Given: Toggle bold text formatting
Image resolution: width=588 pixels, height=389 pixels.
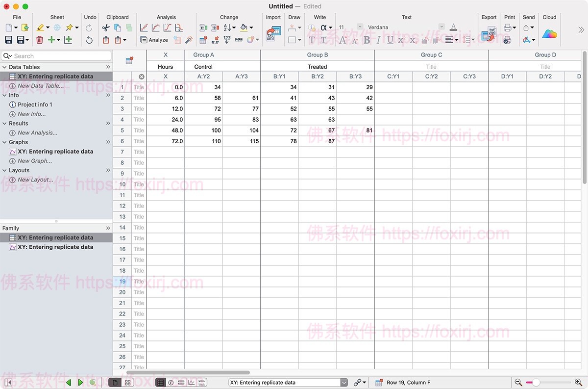Looking at the screenshot, I should pyautogui.click(x=367, y=40).
